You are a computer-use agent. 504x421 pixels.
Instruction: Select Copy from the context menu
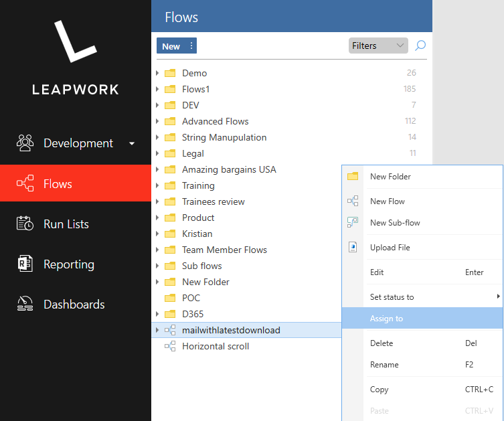coord(422,390)
